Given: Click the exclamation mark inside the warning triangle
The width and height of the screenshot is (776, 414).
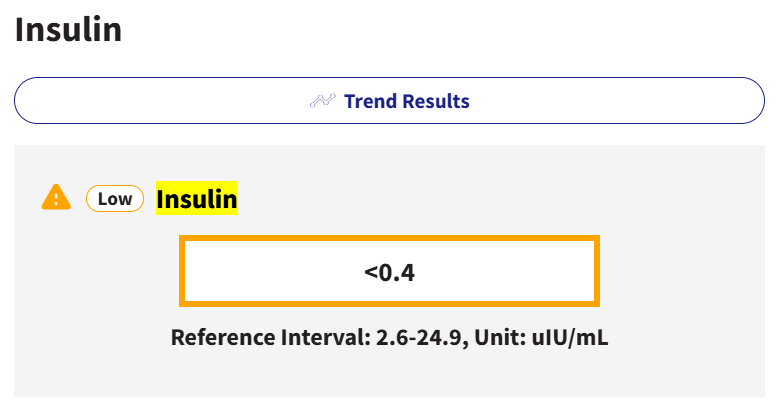Looking at the screenshot, I should [56, 199].
